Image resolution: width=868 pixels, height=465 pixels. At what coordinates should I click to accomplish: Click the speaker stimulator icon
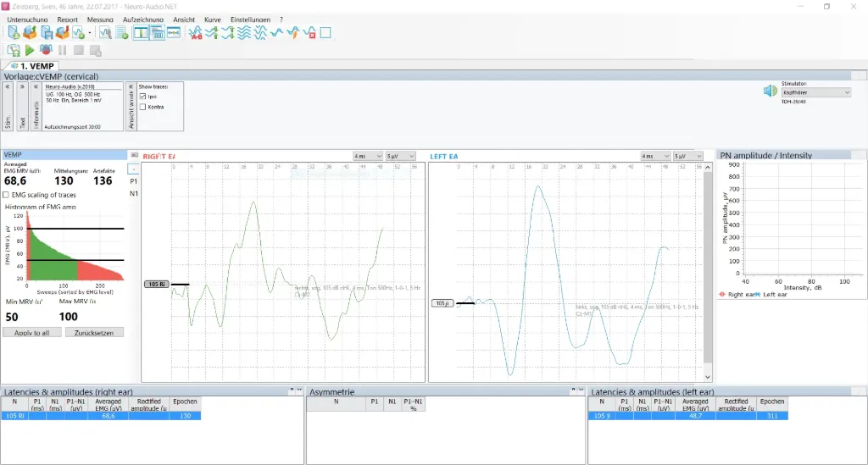pos(770,91)
